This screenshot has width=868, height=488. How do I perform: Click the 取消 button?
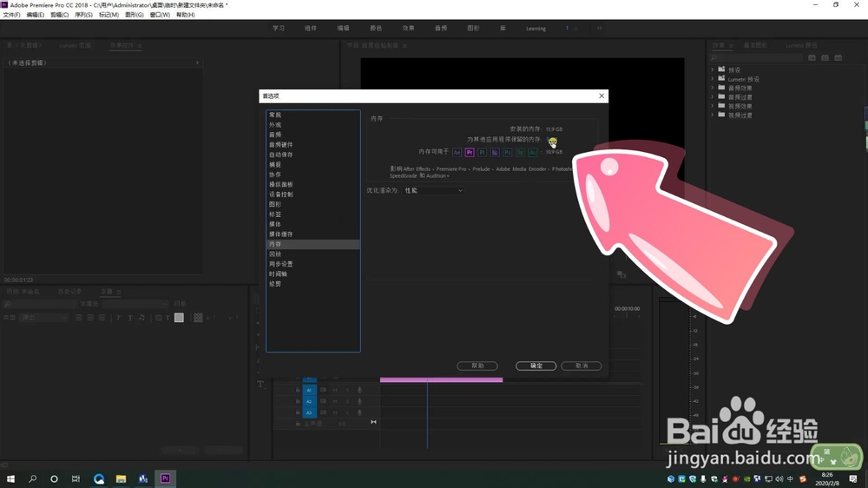pyautogui.click(x=582, y=366)
